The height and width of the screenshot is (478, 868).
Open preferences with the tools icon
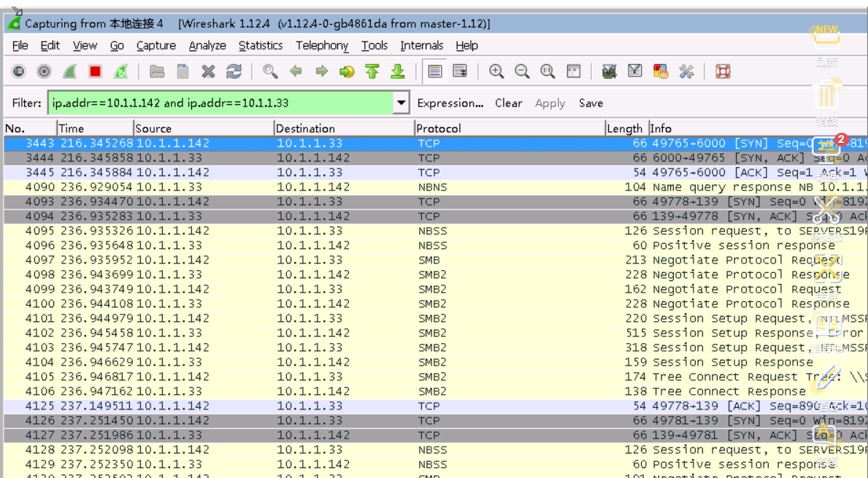point(686,72)
